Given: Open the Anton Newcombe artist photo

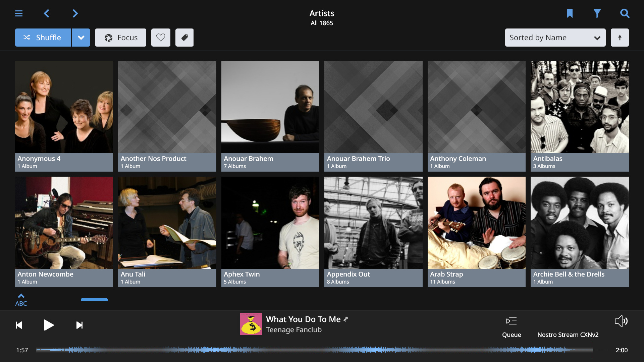Looking at the screenshot, I should 64,223.
